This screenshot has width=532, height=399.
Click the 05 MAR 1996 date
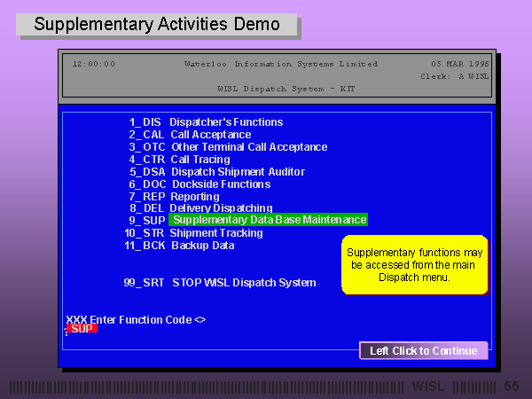(x=459, y=64)
